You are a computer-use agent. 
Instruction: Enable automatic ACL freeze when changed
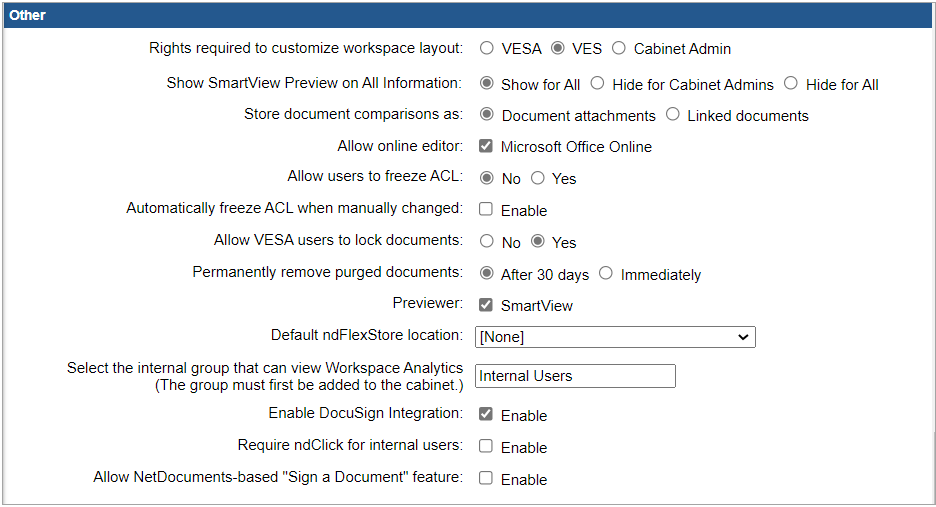[x=486, y=210]
